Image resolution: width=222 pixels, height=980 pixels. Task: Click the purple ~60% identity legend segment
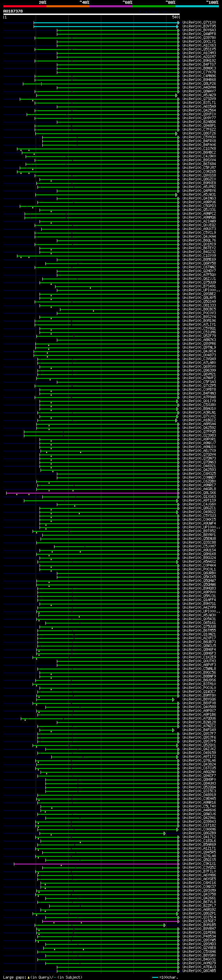click(x=111, y=6)
